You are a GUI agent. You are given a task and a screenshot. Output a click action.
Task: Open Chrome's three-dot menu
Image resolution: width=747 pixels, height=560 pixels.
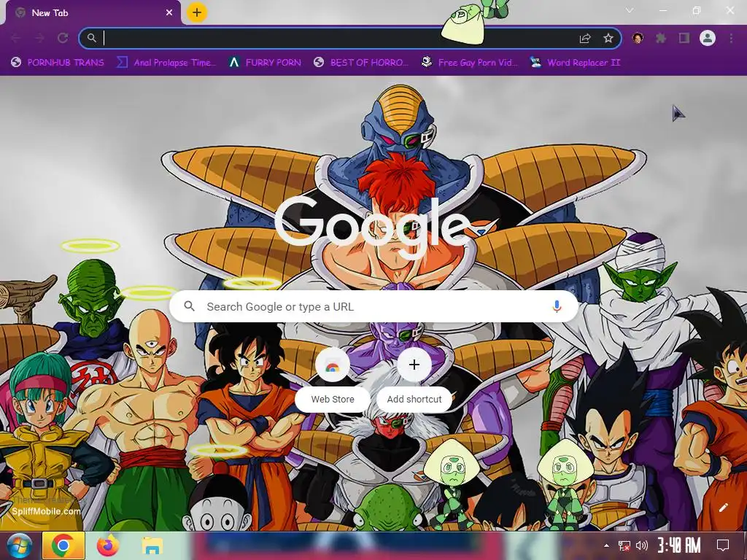(731, 38)
